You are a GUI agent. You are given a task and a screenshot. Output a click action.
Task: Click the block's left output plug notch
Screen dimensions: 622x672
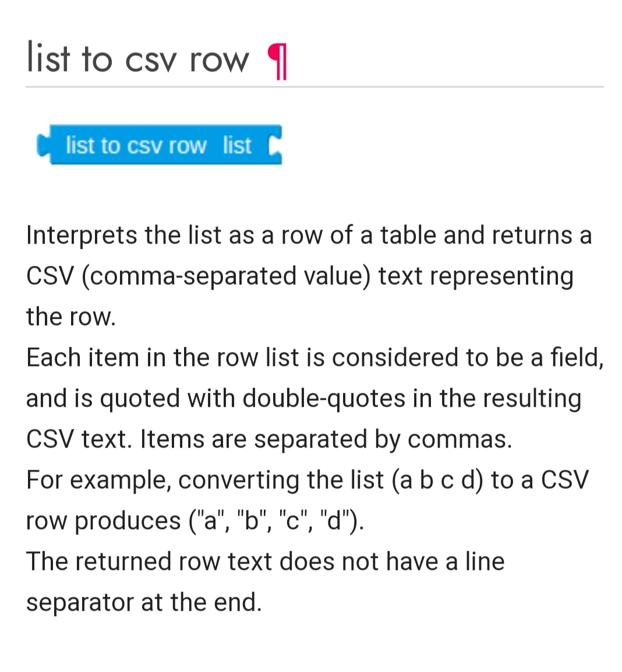(42, 145)
